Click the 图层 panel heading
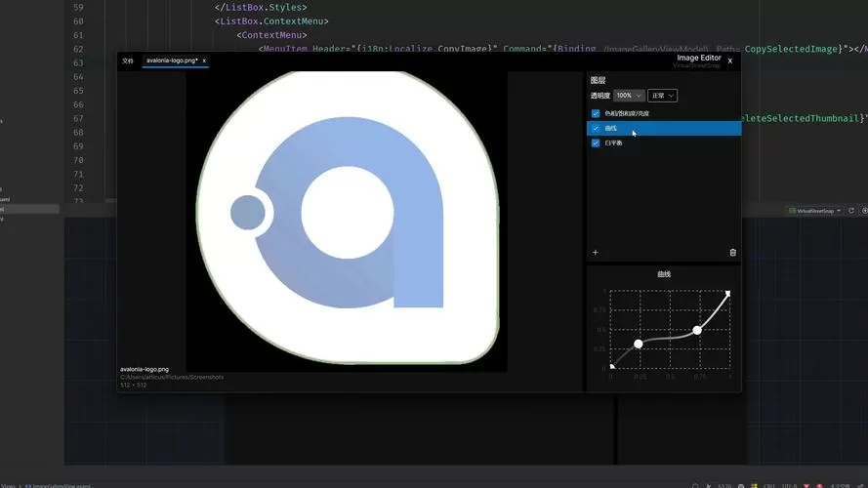Screen dimensions: 868x488 click(x=598, y=80)
